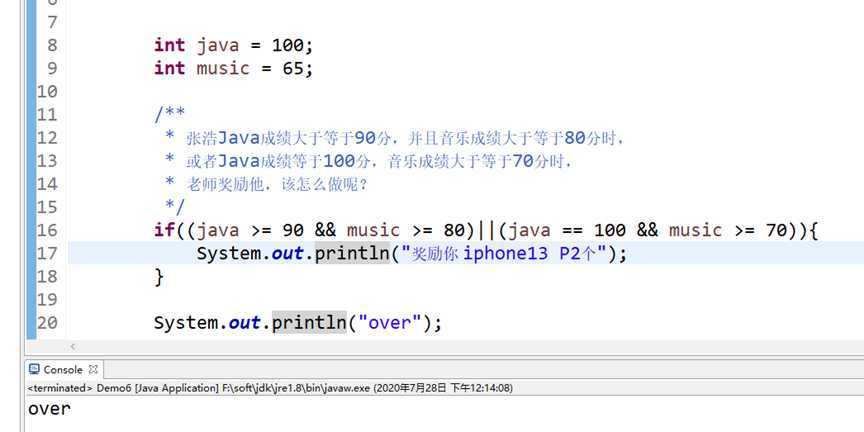Click line number 12 in gutter
Screen dimensions: 864x432
pos(47,137)
